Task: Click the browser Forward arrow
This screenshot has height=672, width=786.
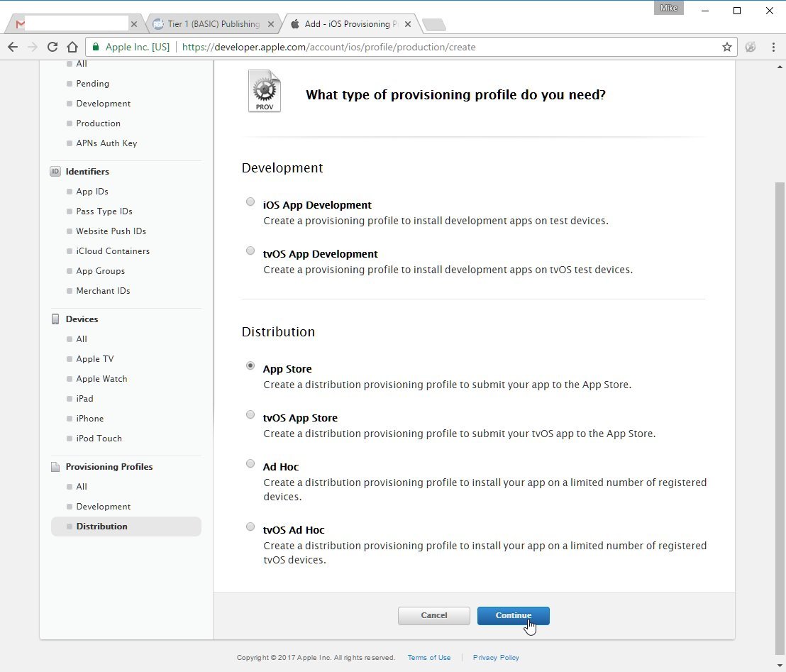Action: [x=33, y=47]
